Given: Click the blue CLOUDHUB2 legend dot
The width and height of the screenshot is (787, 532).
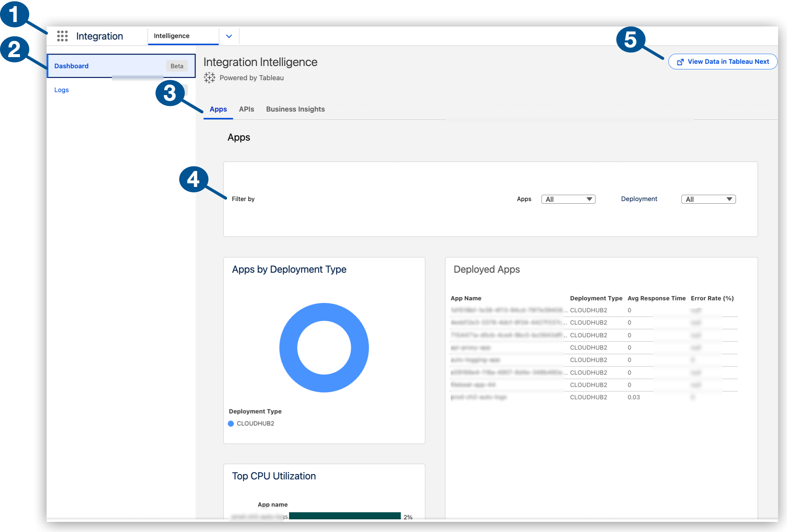Looking at the screenshot, I should pos(231,423).
